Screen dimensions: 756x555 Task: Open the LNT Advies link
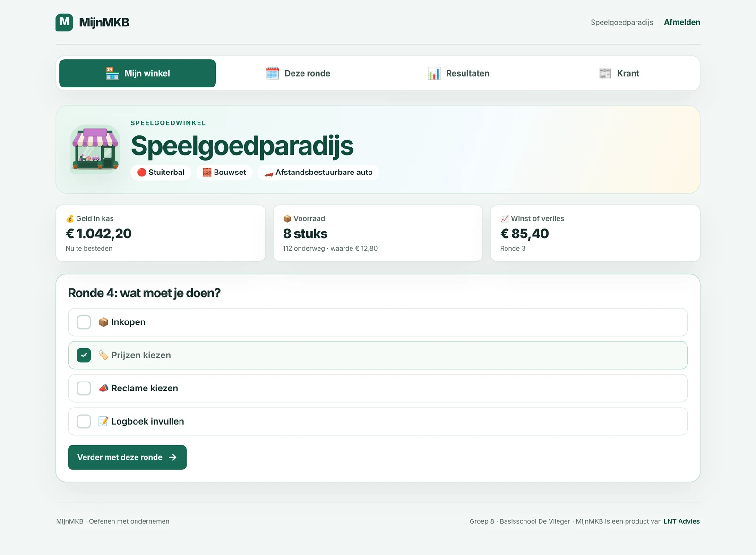681,521
